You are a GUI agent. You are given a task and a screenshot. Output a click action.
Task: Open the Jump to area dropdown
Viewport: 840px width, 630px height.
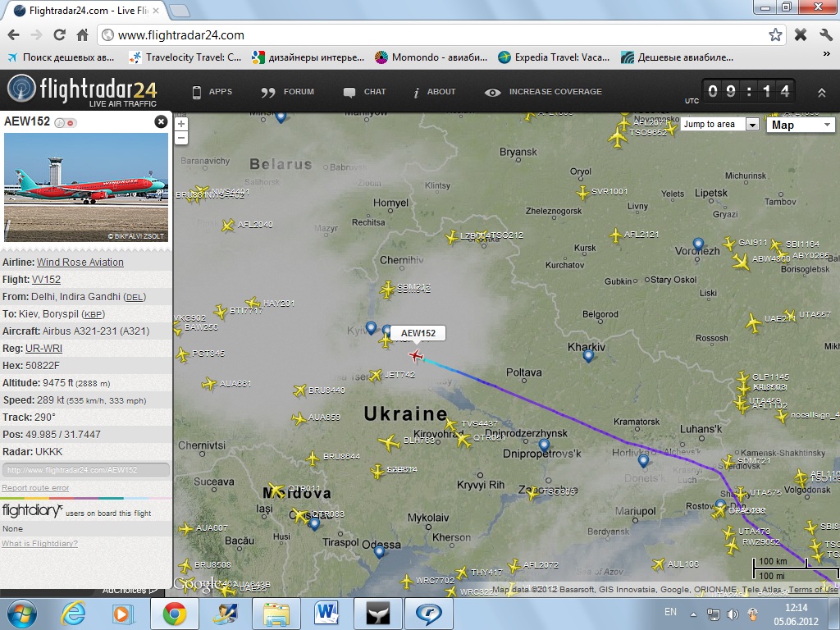[x=719, y=125]
